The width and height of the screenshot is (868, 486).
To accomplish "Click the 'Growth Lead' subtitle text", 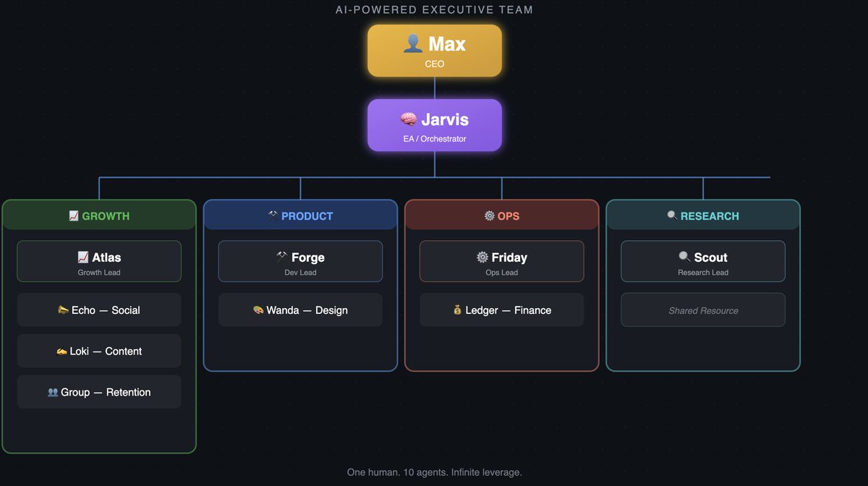I will point(99,273).
